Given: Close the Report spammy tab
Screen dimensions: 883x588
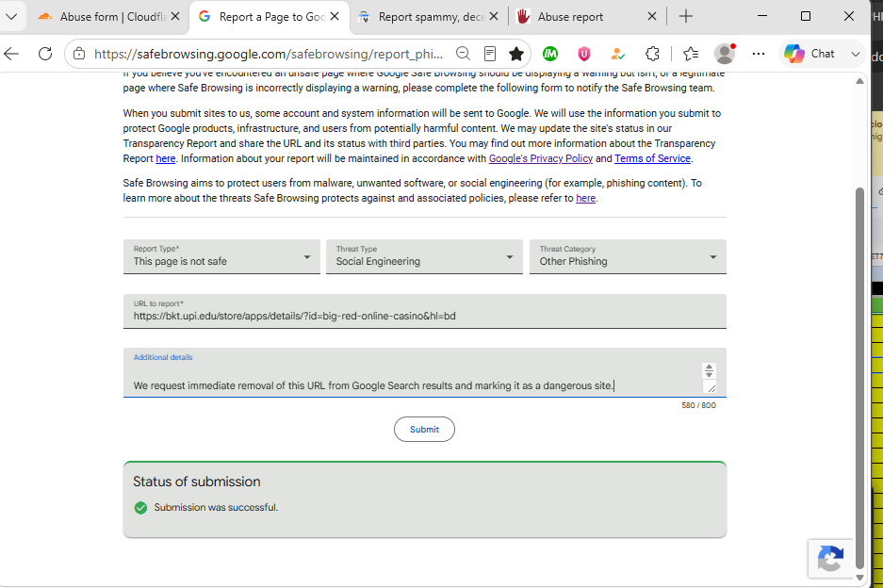Looking at the screenshot, I should (494, 16).
